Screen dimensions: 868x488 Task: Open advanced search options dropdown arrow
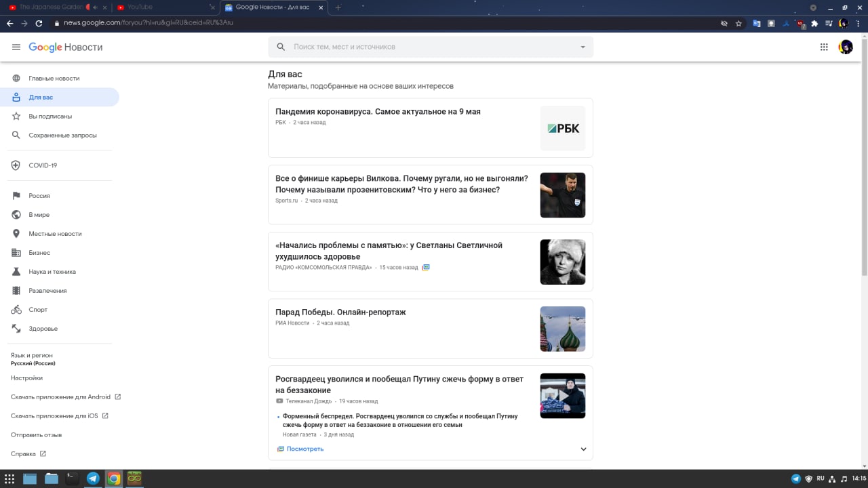click(583, 47)
